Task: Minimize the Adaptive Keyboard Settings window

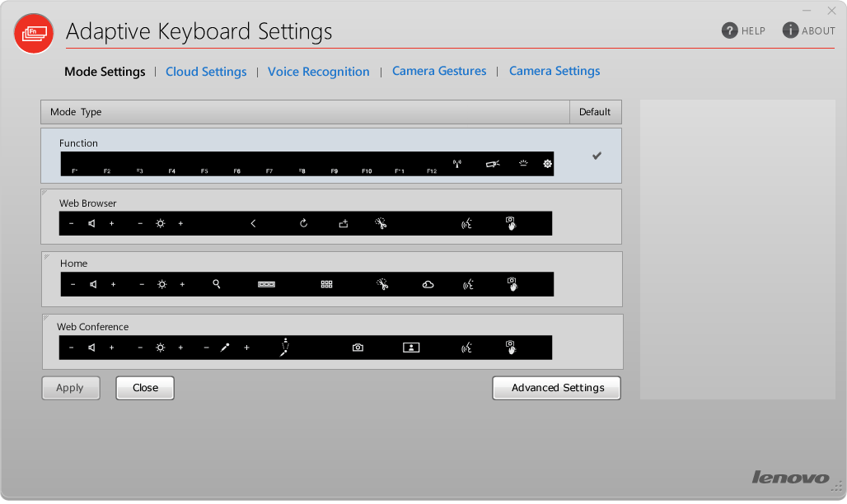Action: pos(807,10)
